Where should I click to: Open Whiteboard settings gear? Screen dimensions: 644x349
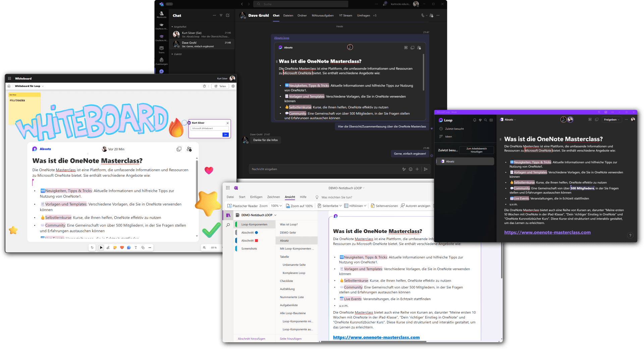tap(233, 86)
